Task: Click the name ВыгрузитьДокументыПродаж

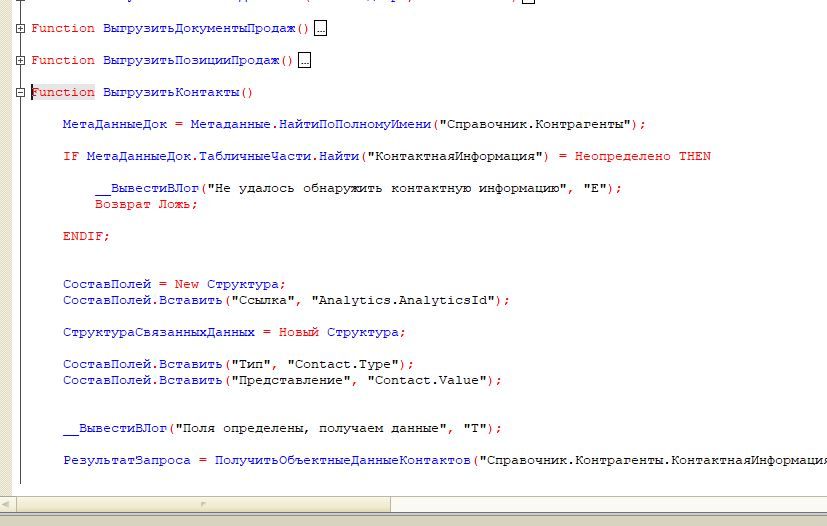Action: click(x=199, y=28)
